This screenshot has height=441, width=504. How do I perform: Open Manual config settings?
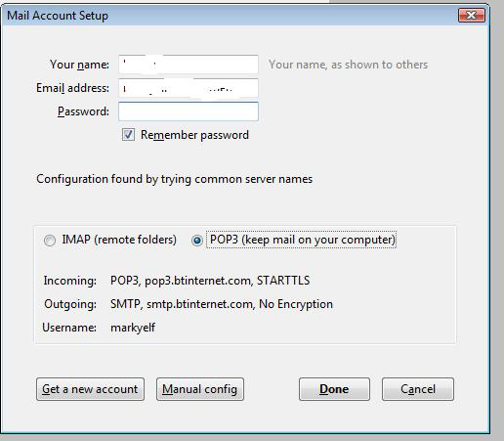tap(200, 389)
